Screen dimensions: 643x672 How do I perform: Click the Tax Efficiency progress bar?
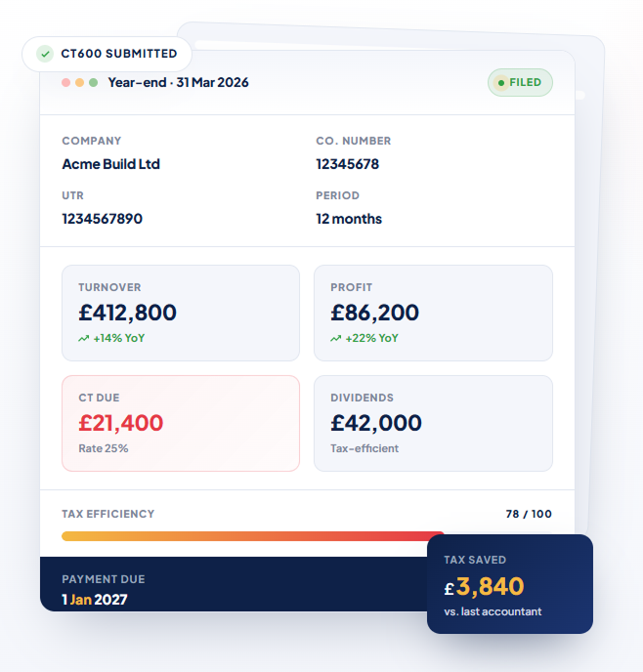307,536
